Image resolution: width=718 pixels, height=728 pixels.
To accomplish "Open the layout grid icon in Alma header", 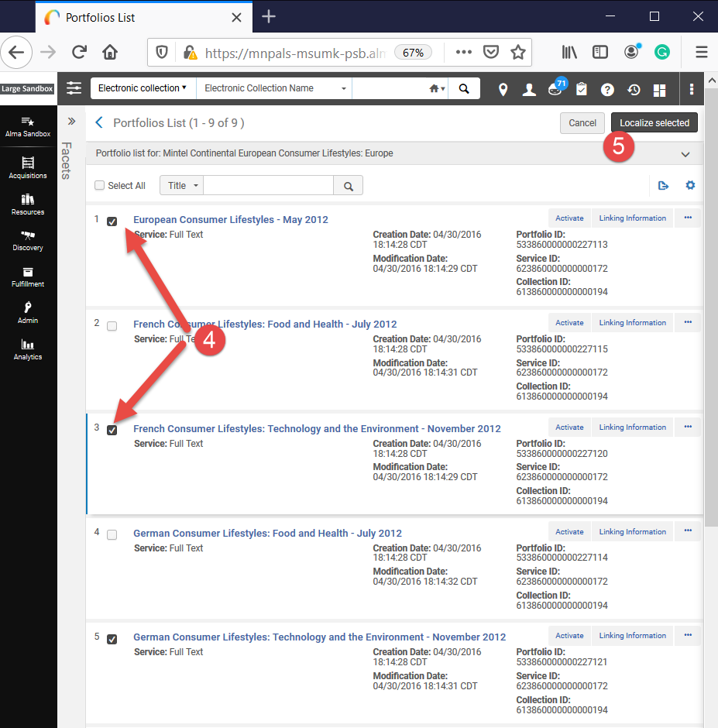I will 659,90.
